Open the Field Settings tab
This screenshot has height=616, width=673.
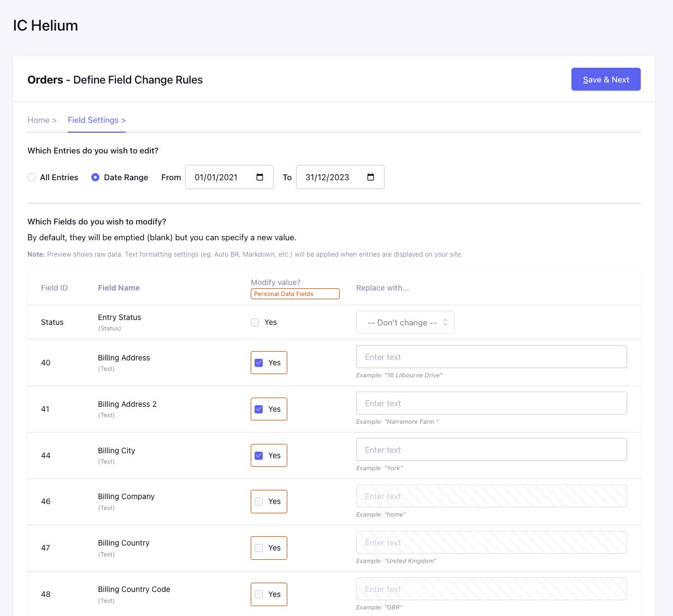(x=96, y=120)
